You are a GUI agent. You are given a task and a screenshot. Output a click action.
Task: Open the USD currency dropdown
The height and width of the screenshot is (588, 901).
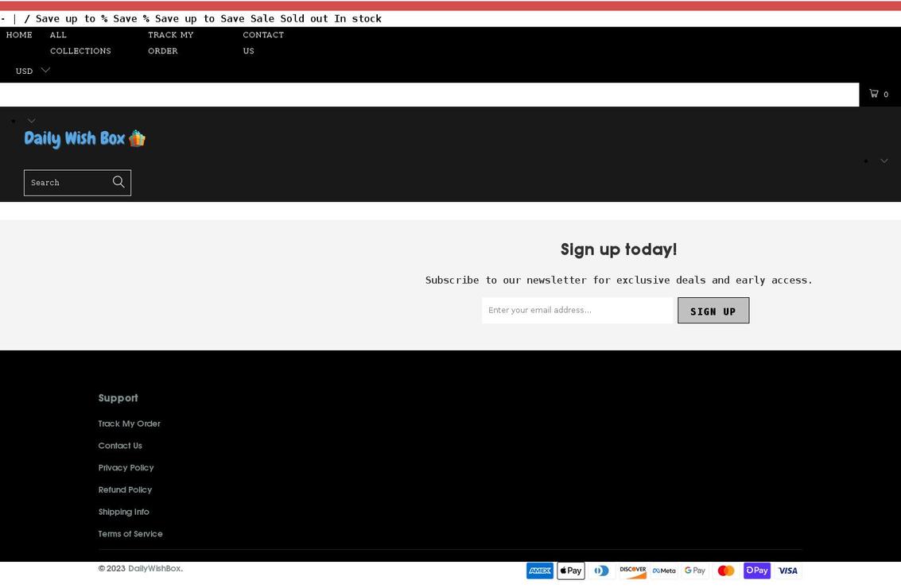pyautogui.click(x=33, y=71)
